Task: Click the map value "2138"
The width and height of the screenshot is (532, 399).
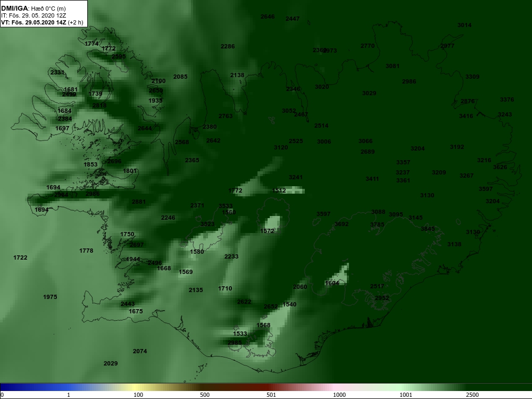Action: tap(237, 75)
